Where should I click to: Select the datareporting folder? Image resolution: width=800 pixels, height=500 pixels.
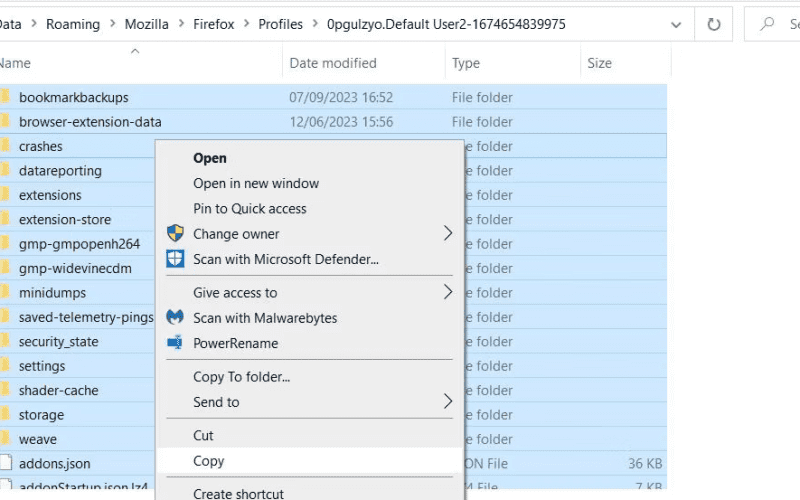tap(60, 170)
